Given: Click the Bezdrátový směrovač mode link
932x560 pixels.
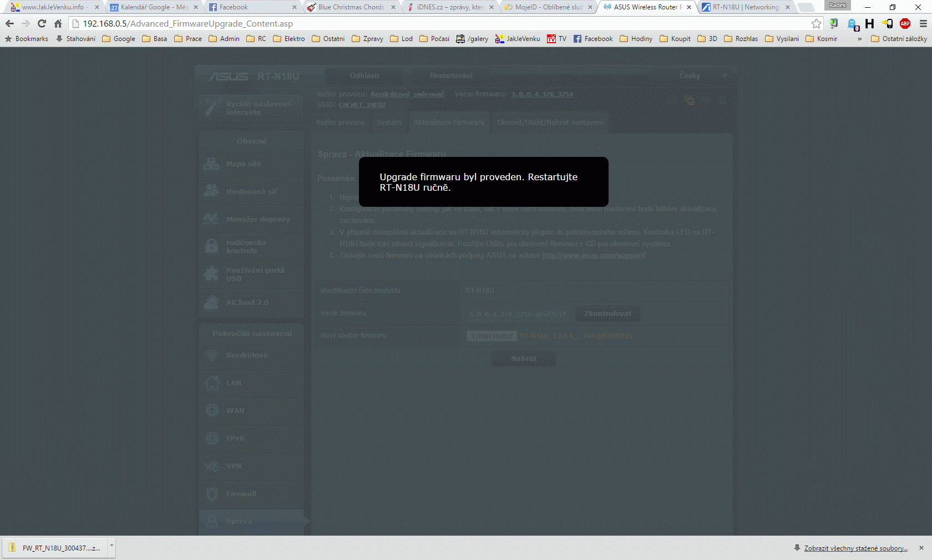Looking at the screenshot, I should coord(407,94).
